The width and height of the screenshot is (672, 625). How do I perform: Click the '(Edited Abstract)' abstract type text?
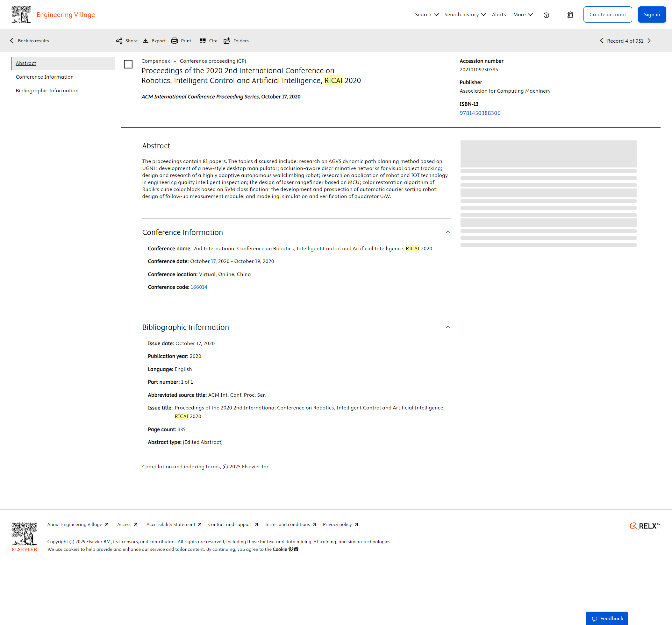(203, 443)
